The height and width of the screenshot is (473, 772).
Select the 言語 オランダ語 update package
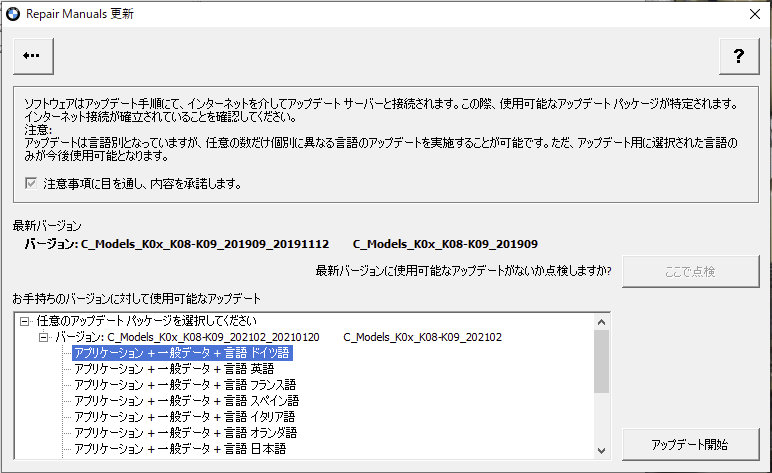pyautogui.click(x=186, y=433)
